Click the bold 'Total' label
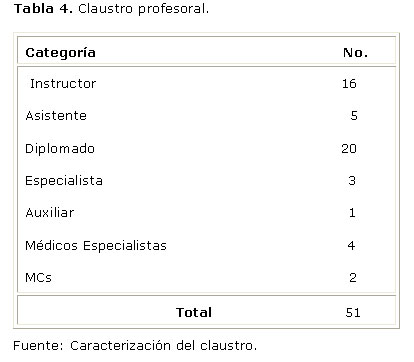414x362 pixels. (194, 313)
